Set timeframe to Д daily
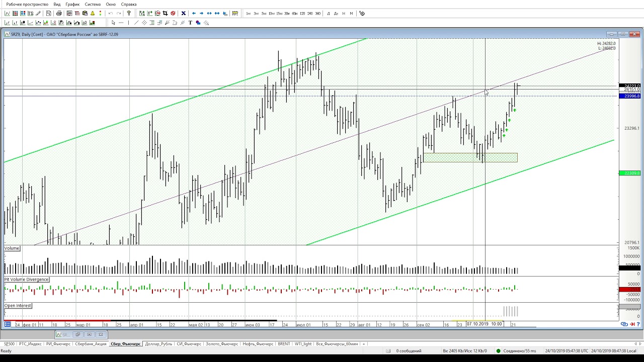This screenshot has height=362, width=644. click(329, 14)
